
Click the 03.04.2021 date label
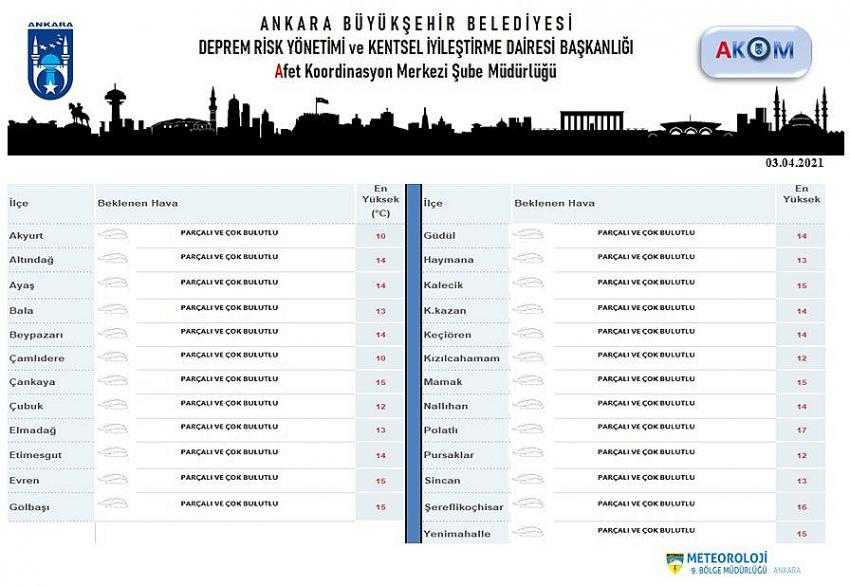795,163
